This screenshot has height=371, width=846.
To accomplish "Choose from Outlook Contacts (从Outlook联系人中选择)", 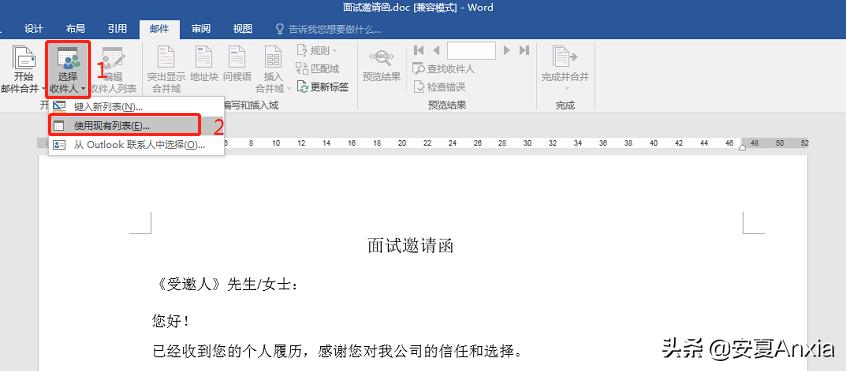I will tap(137, 145).
